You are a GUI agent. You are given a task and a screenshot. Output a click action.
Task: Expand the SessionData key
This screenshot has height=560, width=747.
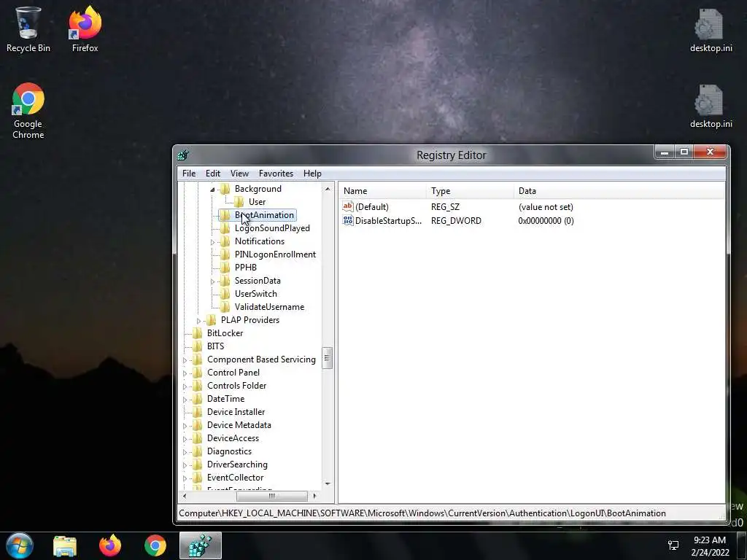212,281
